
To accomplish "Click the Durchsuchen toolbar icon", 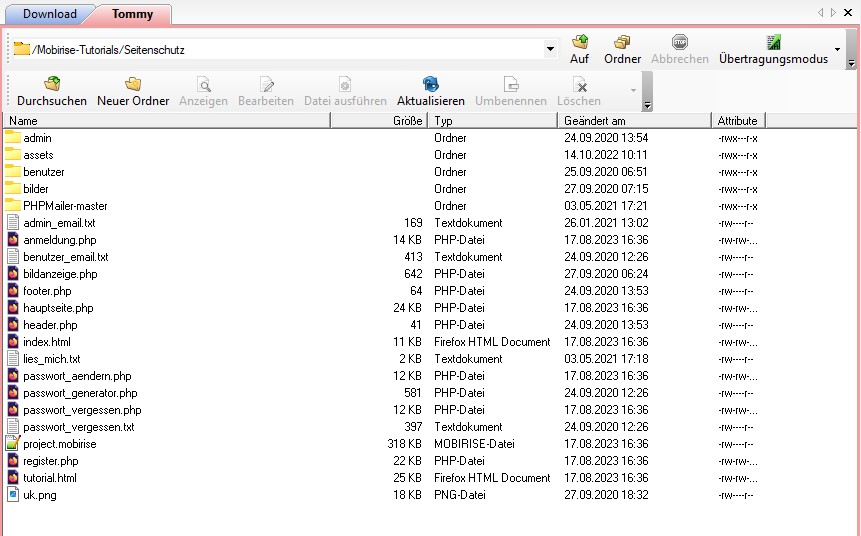I will pos(52,85).
